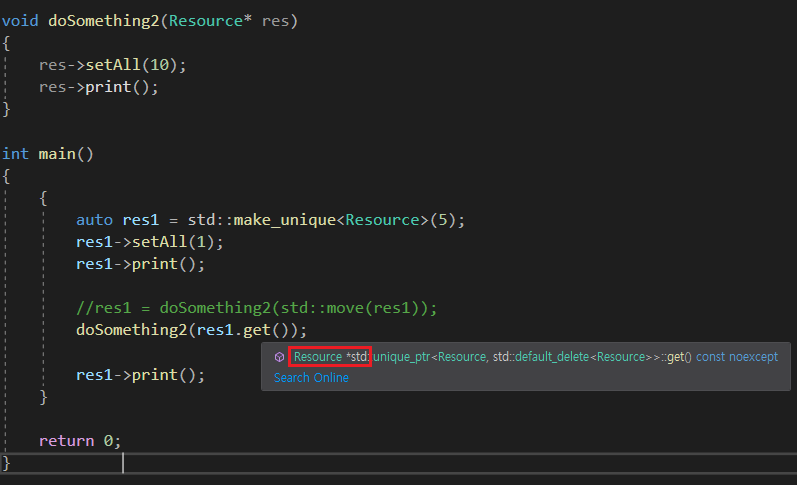Click the commented line with std::move(res1)
Viewport: 797px width, 485px height.
(x=256, y=308)
